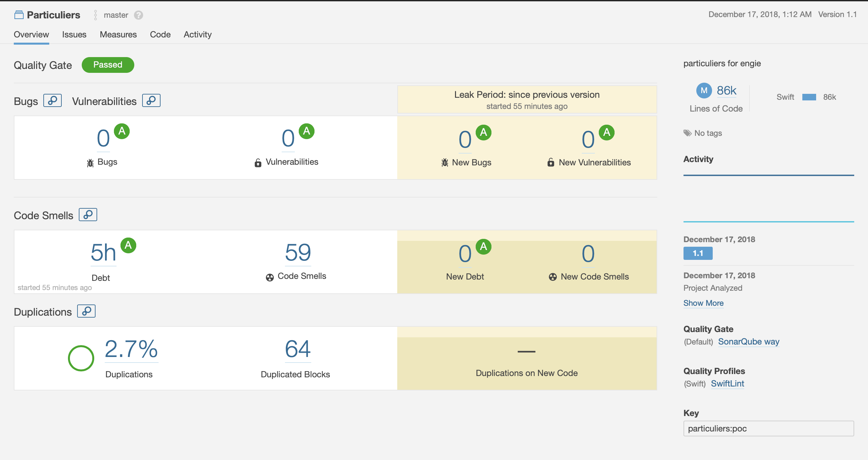
Task: Click the link icon next to Duplications
Action: coord(86,311)
